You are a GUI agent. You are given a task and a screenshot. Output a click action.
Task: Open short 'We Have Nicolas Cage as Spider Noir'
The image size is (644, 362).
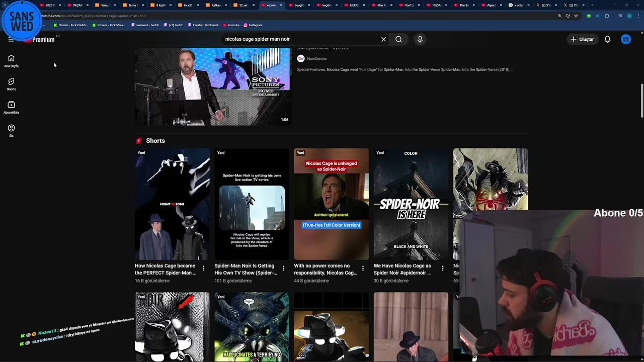pyautogui.click(x=411, y=204)
